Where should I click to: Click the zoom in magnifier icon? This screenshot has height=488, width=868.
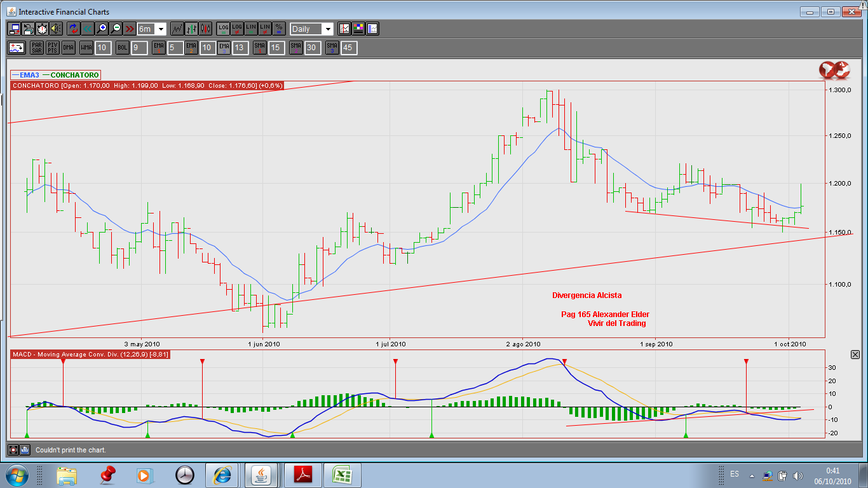(x=101, y=29)
